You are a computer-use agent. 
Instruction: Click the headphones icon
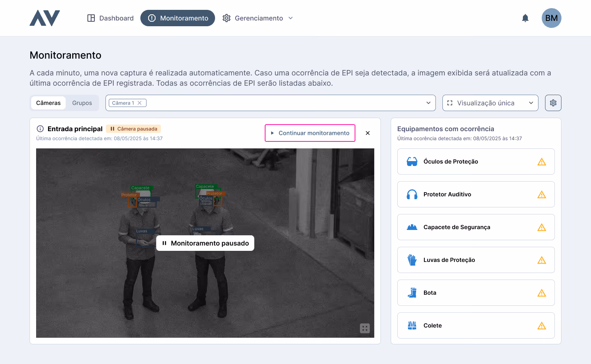[412, 194]
